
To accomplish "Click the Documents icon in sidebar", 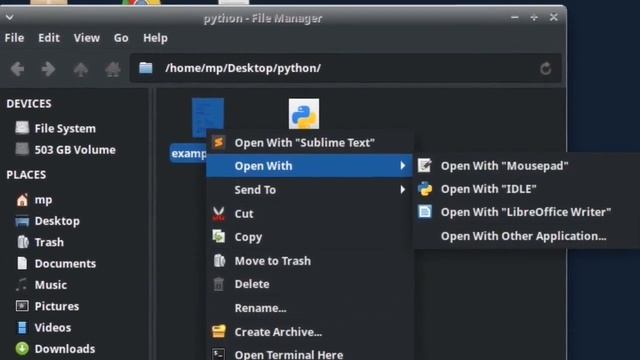I will coord(22,263).
